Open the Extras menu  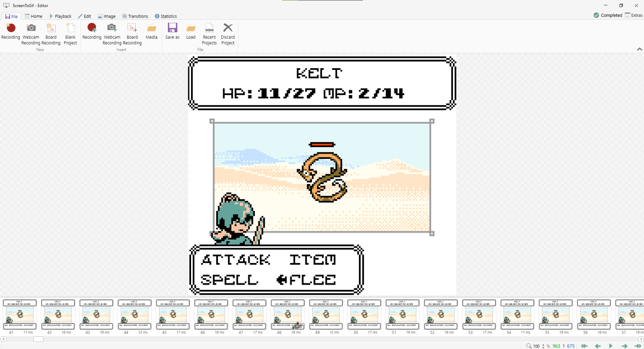click(x=633, y=16)
